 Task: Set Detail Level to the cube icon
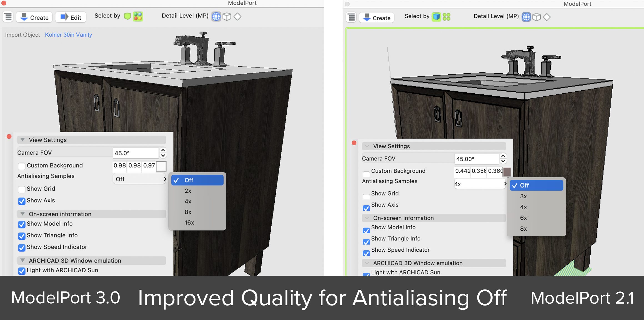click(227, 17)
